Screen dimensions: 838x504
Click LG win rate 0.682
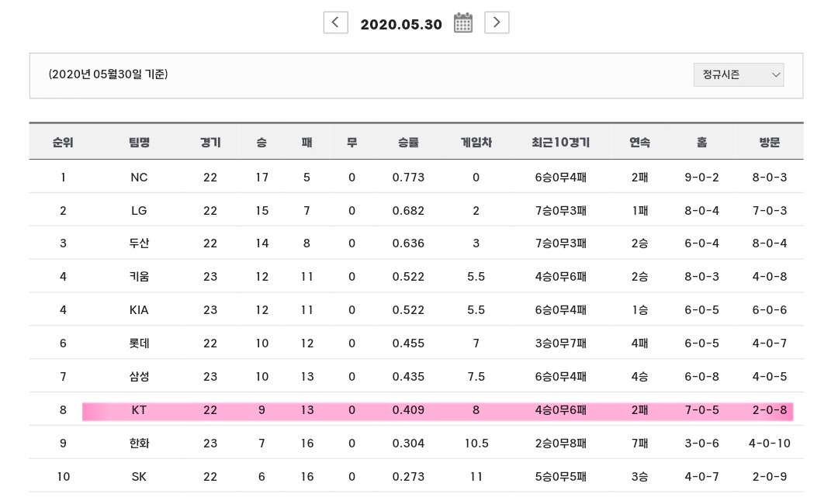408,211
